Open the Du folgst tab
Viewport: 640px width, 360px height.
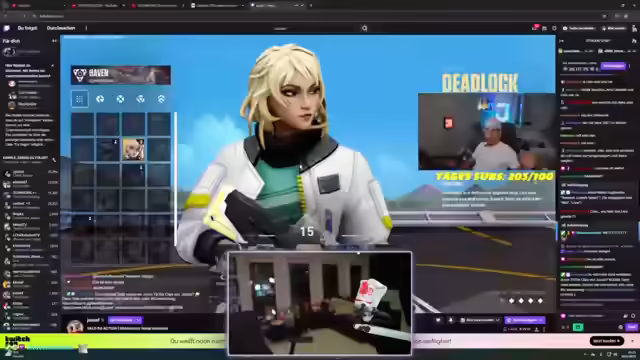[27, 28]
